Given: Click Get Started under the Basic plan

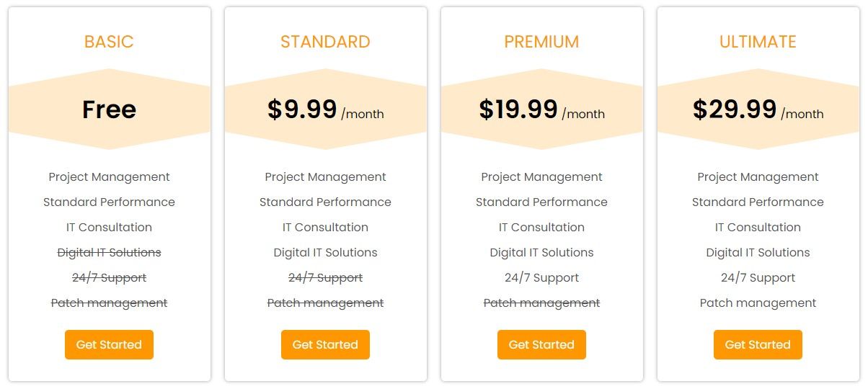Looking at the screenshot, I should click(109, 344).
